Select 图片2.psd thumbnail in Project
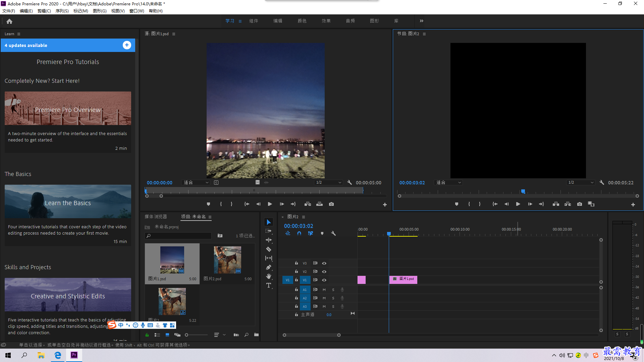 tap(227, 260)
